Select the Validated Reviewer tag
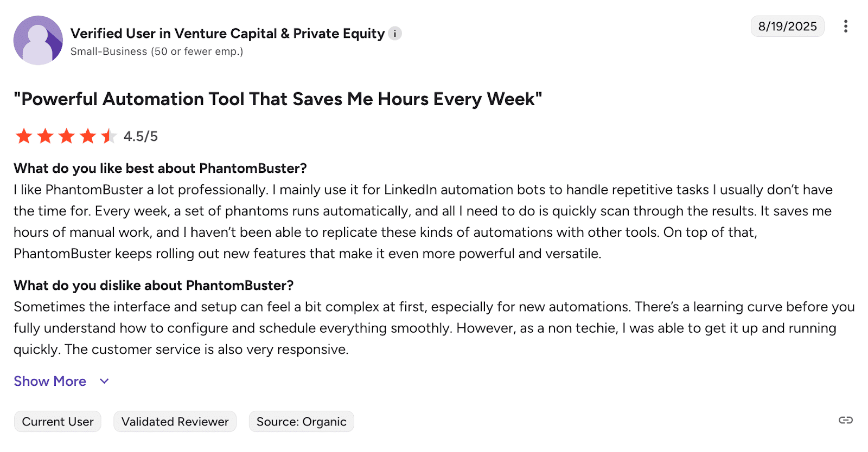 coord(175,422)
